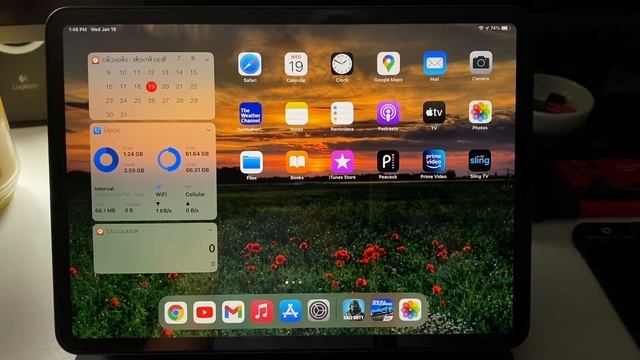Open the racing game in dock

(x=382, y=309)
